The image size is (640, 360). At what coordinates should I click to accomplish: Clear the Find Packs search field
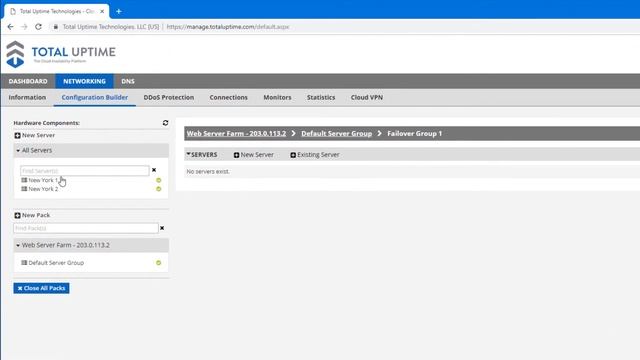tap(162, 228)
